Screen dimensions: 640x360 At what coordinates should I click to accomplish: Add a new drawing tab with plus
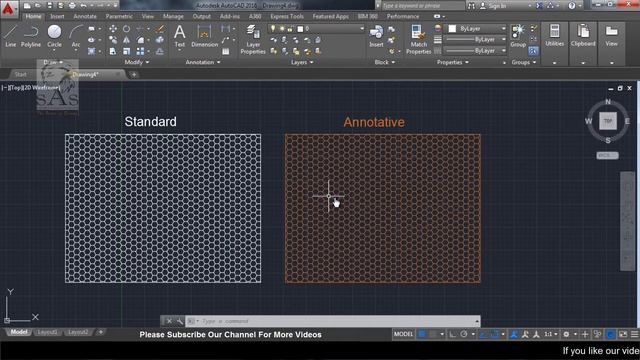pos(133,74)
